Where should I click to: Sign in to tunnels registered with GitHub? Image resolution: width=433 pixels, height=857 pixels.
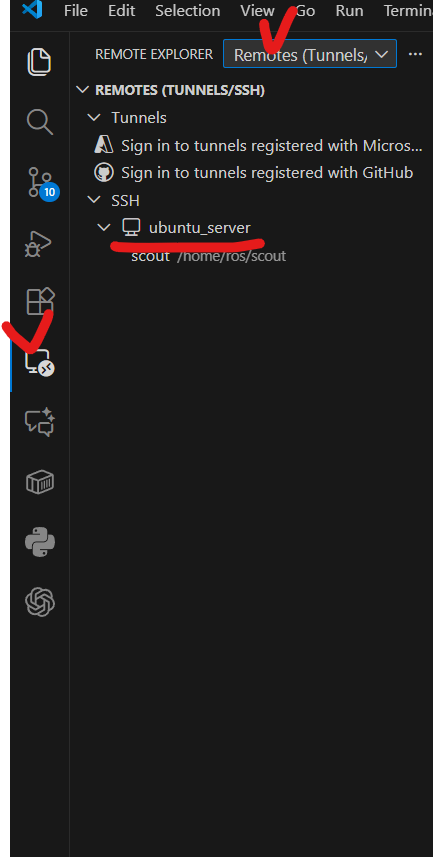pos(254,173)
